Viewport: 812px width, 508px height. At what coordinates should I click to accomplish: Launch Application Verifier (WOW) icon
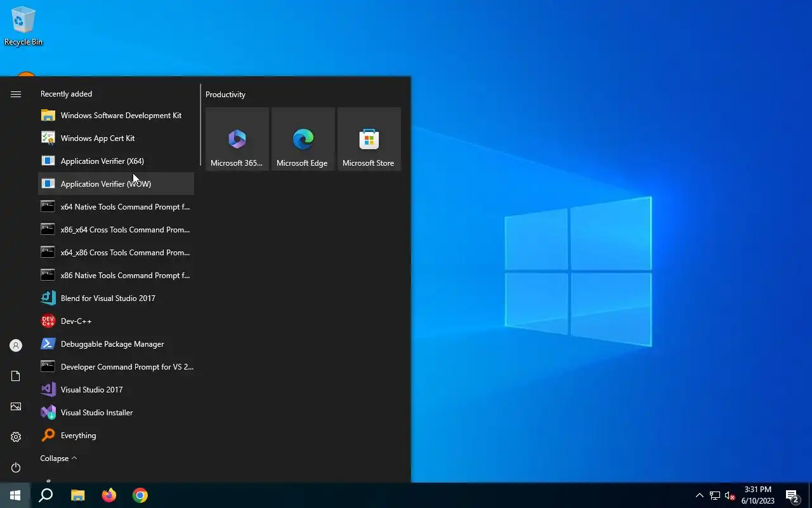pos(48,184)
